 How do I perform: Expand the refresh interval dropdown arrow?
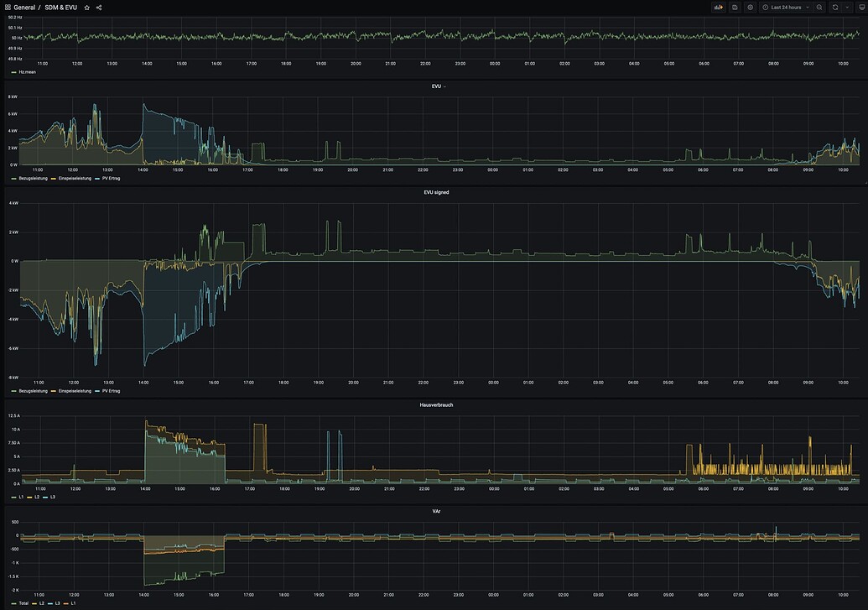[847, 8]
